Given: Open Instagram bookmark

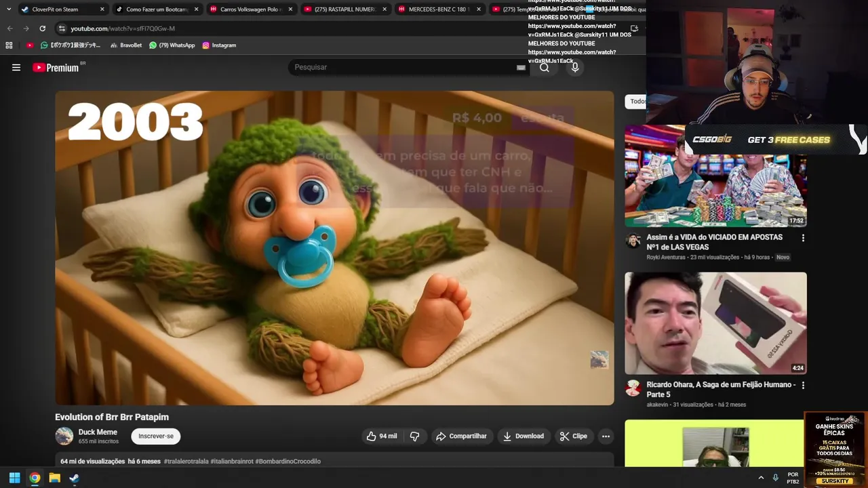Looking at the screenshot, I should (219, 45).
